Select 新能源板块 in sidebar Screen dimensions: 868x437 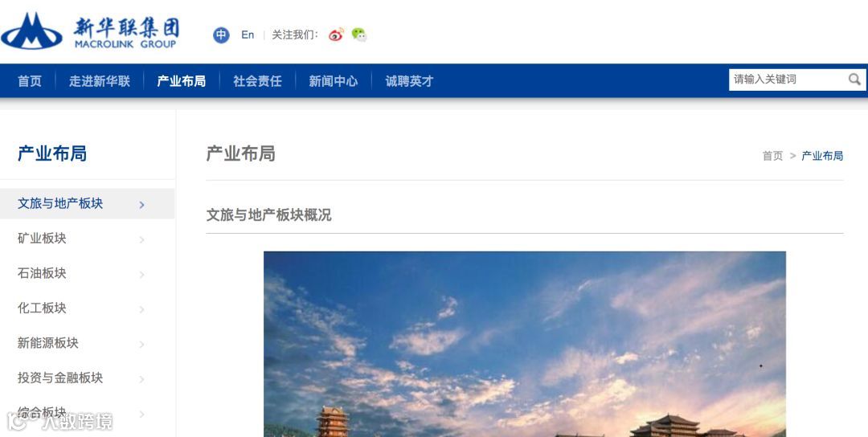point(48,343)
